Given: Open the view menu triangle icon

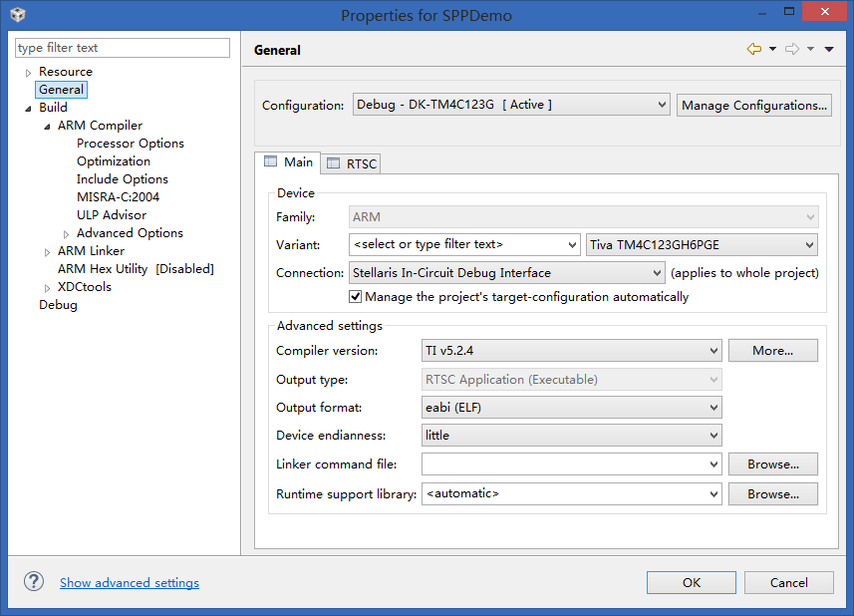Looking at the screenshot, I should [829, 49].
